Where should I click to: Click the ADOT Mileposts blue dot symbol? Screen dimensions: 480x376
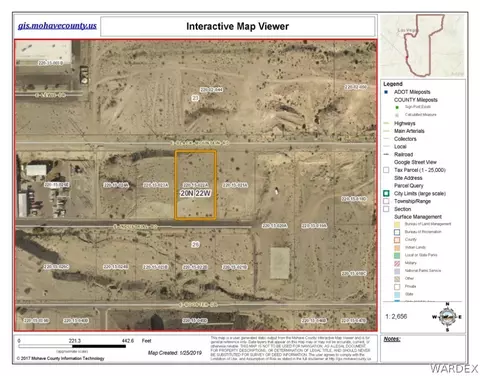pos(386,92)
